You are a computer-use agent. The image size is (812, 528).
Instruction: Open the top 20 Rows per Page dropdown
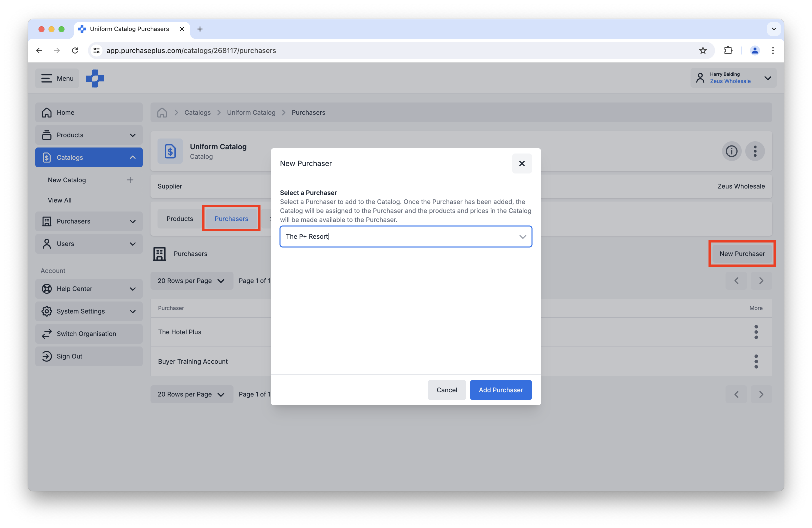tap(192, 281)
